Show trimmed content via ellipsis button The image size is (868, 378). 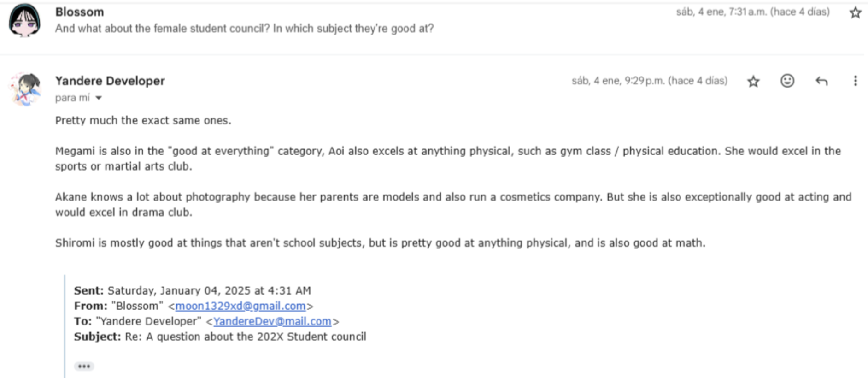84,366
